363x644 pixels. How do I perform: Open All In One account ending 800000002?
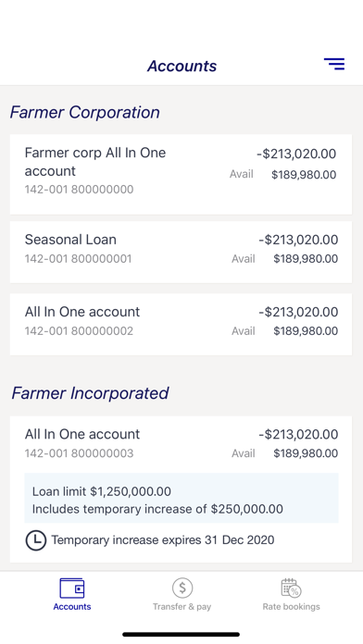pyautogui.click(x=181, y=324)
